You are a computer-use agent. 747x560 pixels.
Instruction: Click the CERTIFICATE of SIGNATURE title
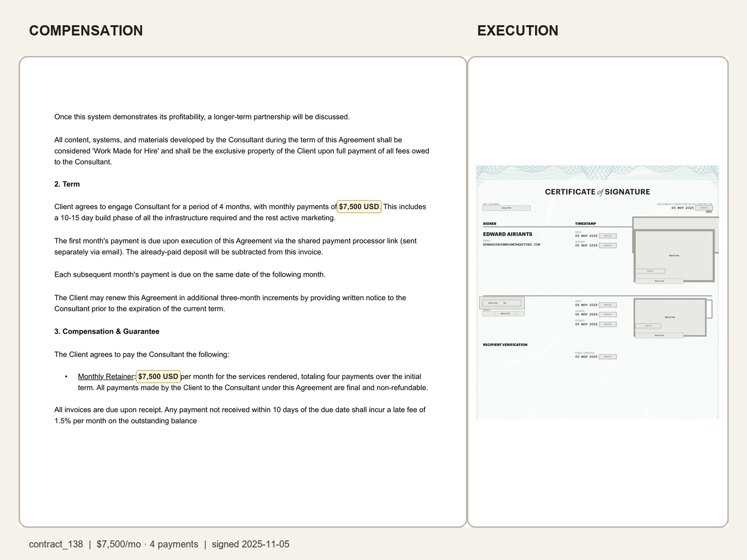point(598,192)
